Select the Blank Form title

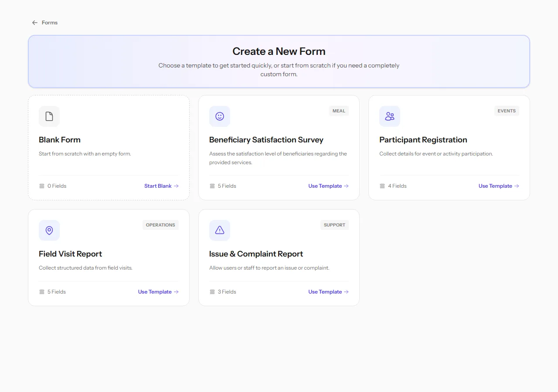click(x=60, y=140)
